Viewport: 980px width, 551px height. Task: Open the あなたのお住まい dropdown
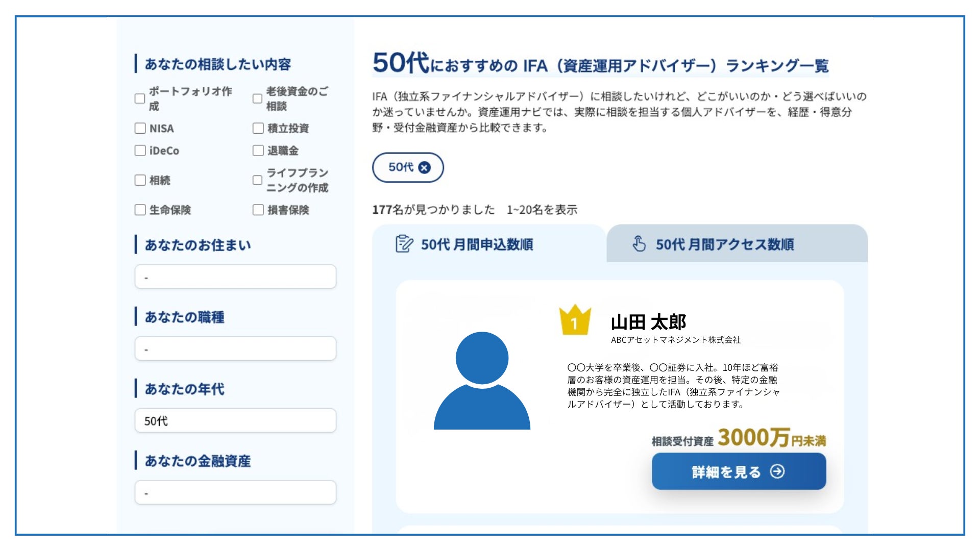coord(235,277)
